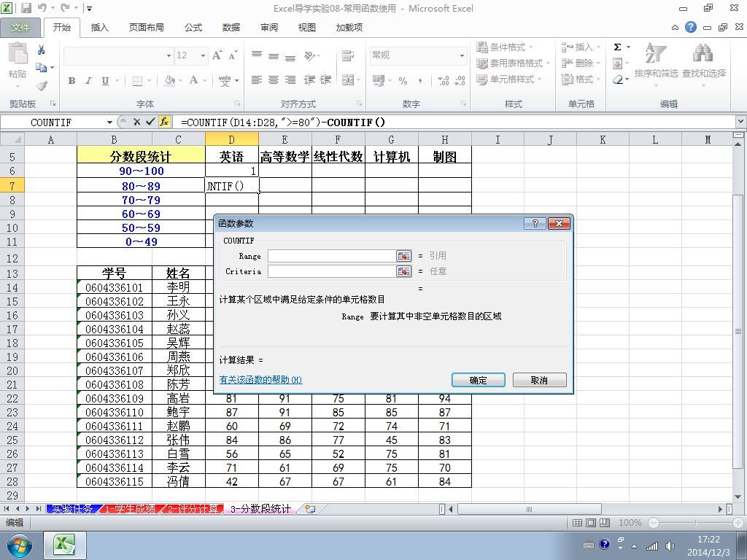This screenshot has width=747, height=560.
Task: Click the comma style icon
Action: [419, 81]
